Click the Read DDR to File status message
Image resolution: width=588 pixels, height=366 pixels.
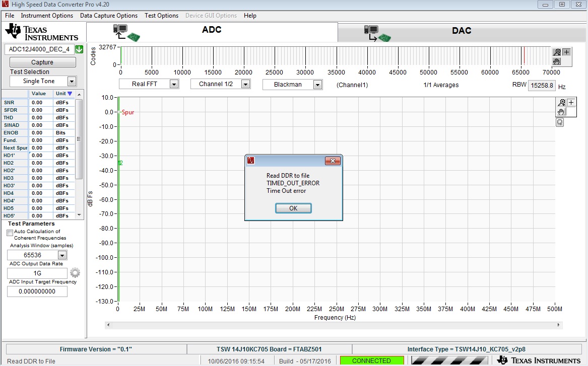point(31,361)
